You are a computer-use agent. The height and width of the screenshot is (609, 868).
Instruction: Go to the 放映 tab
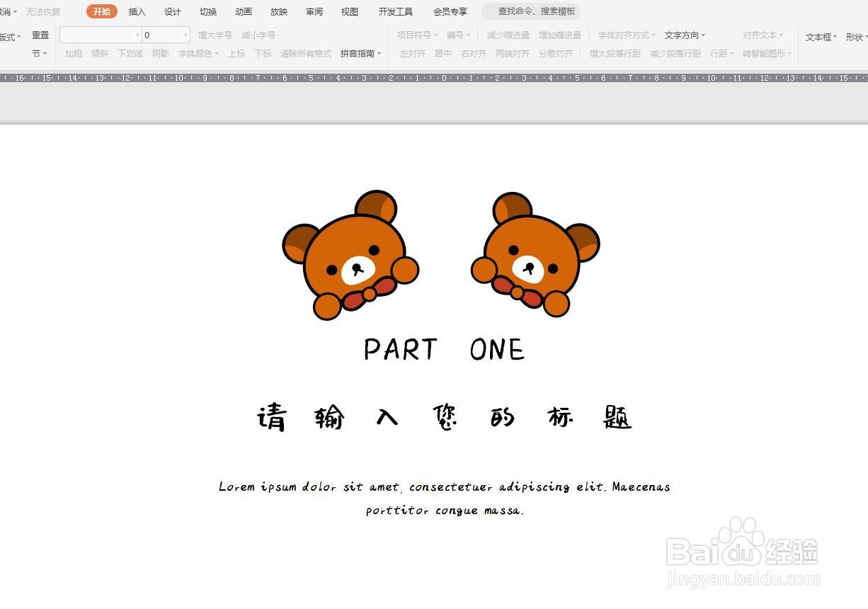click(x=279, y=11)
